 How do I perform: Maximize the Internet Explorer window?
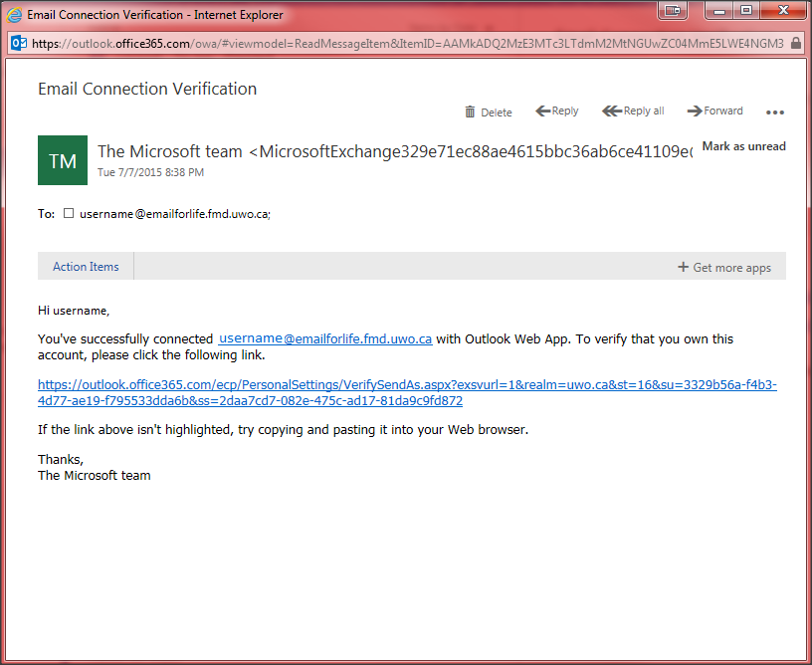(x=745, y=11)
